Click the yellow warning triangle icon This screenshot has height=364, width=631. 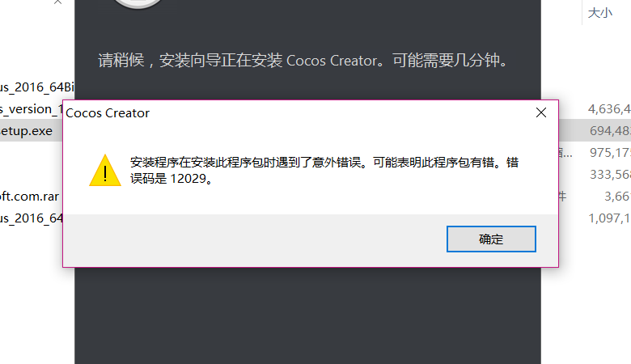105,171
